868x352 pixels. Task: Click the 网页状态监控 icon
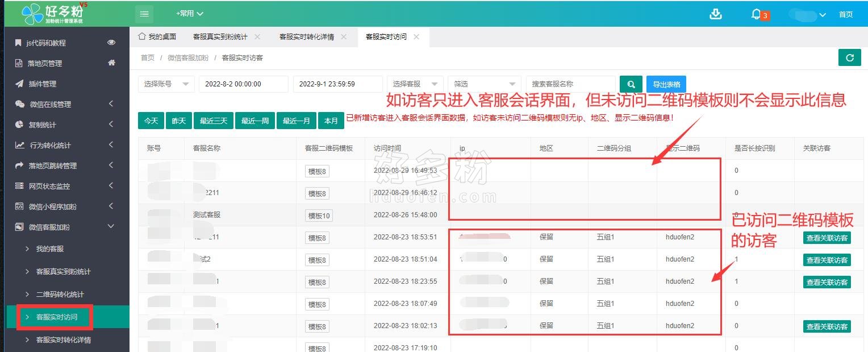point(19,186)
